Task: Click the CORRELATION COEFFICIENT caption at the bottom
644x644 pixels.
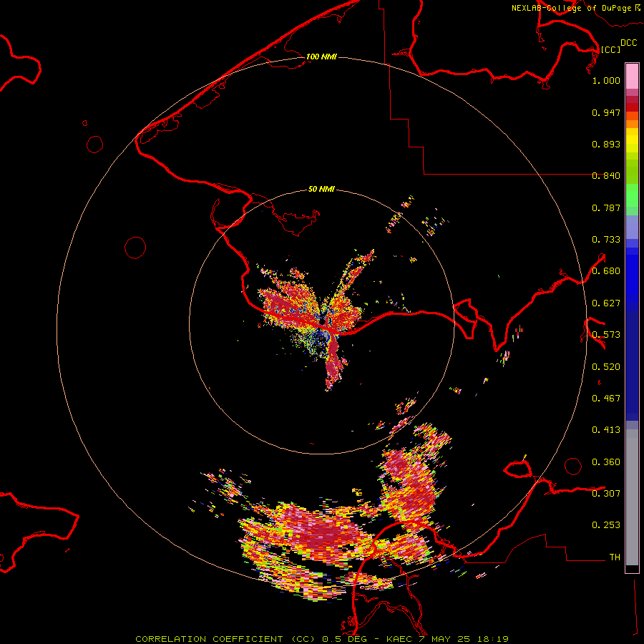Action: [322, 639]
